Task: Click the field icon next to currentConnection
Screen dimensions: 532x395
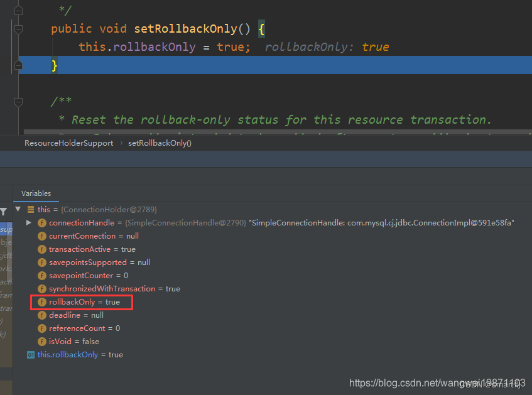Action: (41, 236)
